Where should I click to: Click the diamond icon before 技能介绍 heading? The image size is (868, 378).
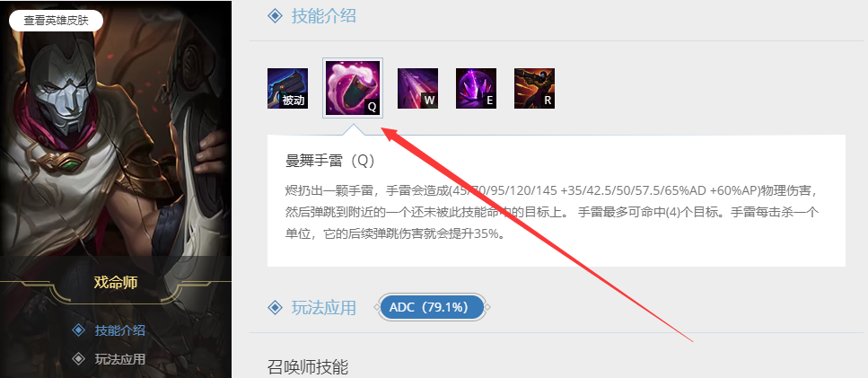pos(276,16)
